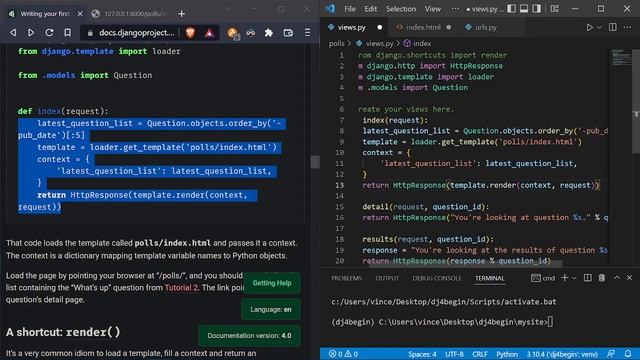Close the 'Writing your first' tab
Screen dimensions: 640x360
point(80,14)
